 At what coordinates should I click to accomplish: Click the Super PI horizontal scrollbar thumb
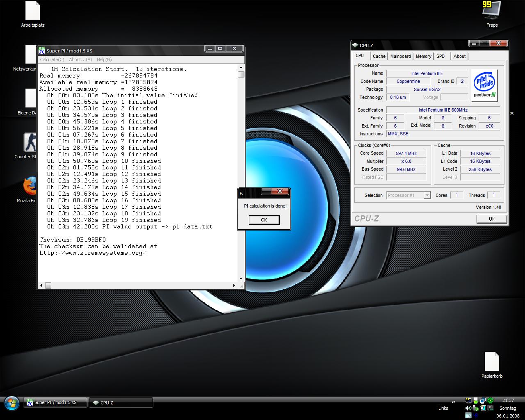coord(48,285)
